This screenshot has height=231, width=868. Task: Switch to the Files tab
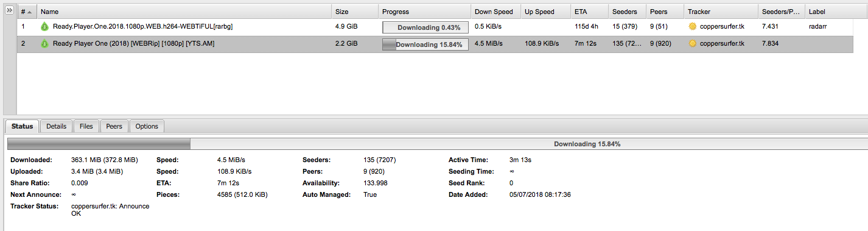86,126
